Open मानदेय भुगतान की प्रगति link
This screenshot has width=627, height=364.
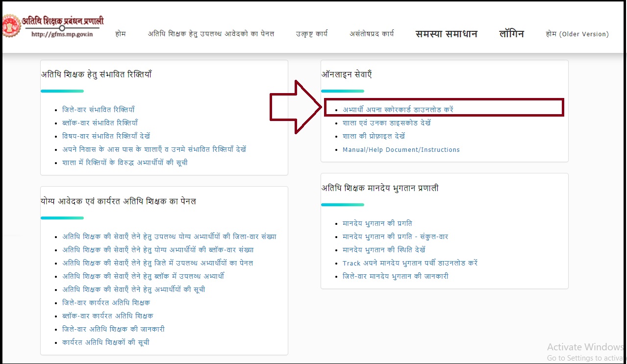[x=377, y=223]
